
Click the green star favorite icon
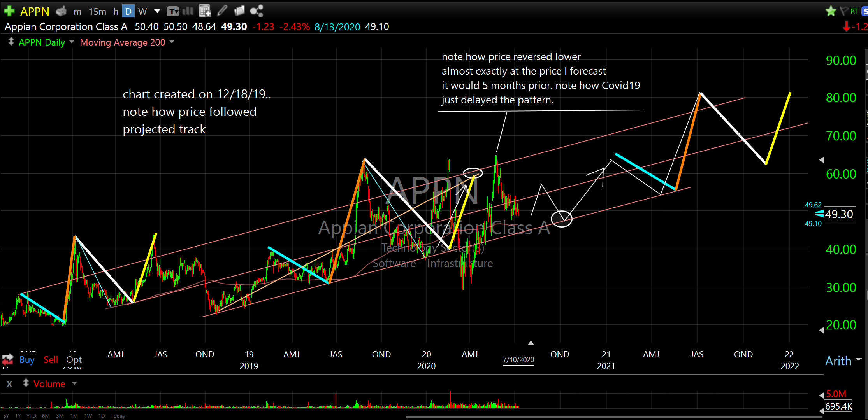coord(830,11)
